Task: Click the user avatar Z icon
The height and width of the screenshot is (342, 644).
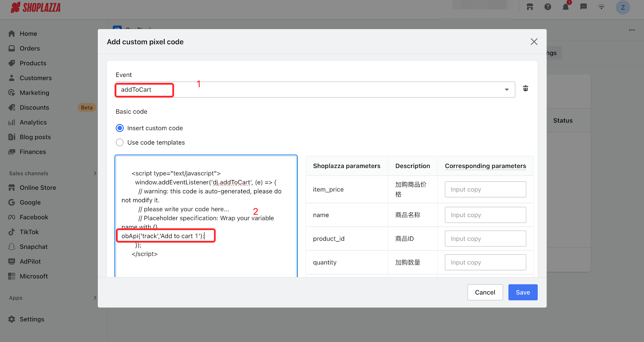Action: point(623,7)
